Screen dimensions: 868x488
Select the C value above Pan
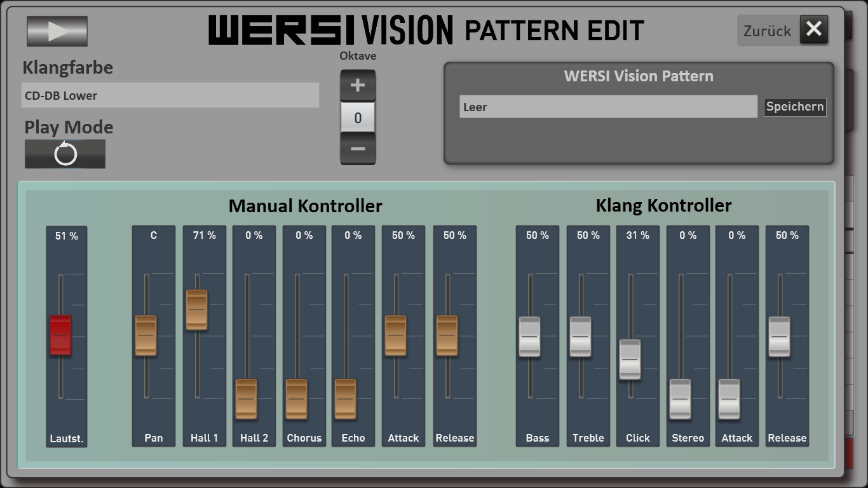click(x=154, y=235)
